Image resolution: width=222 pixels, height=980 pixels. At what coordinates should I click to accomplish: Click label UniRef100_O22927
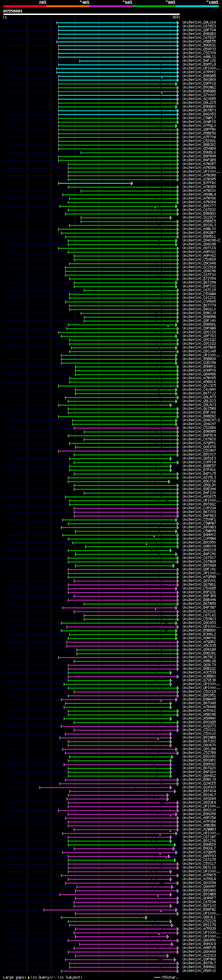199,217
